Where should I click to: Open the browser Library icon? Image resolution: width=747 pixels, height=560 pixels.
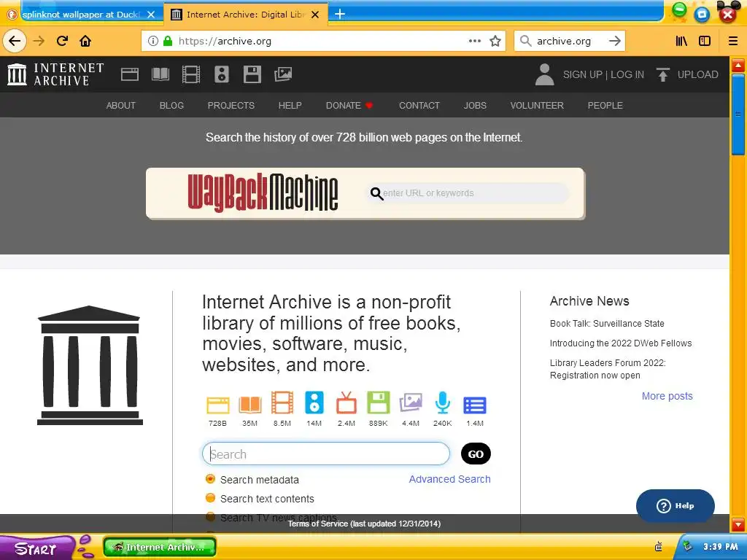click(x=681, y=41)
